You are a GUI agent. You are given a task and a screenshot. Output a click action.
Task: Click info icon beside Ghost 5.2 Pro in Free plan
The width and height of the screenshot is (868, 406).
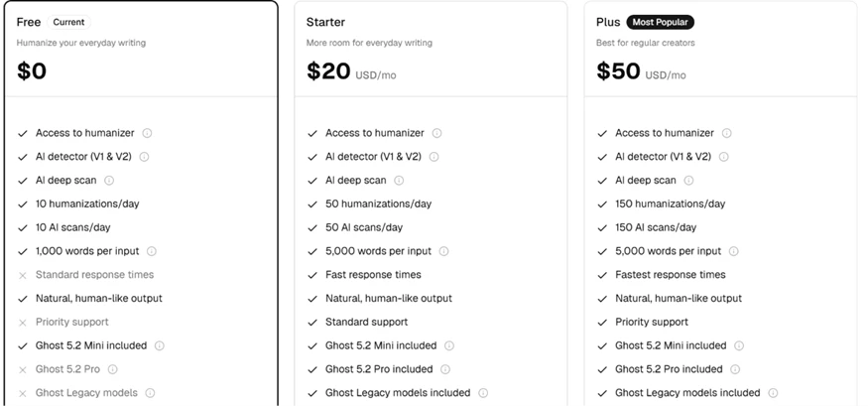pyautogui.click(x=112, y=369)
